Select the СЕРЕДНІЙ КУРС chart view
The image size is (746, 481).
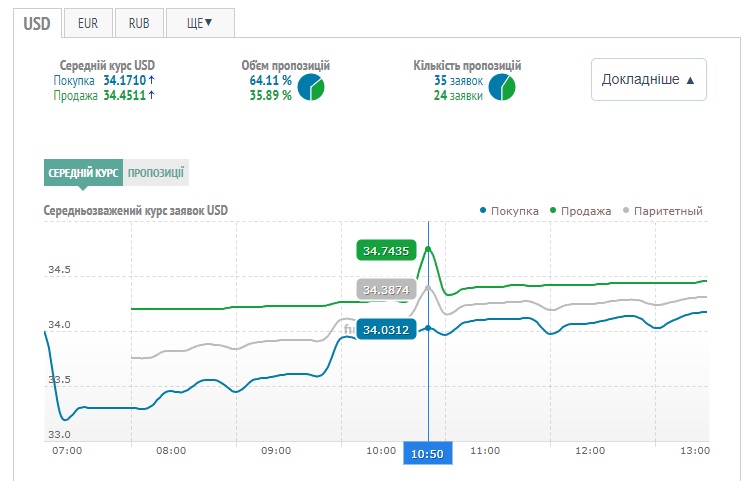click(x=83, y=172)
